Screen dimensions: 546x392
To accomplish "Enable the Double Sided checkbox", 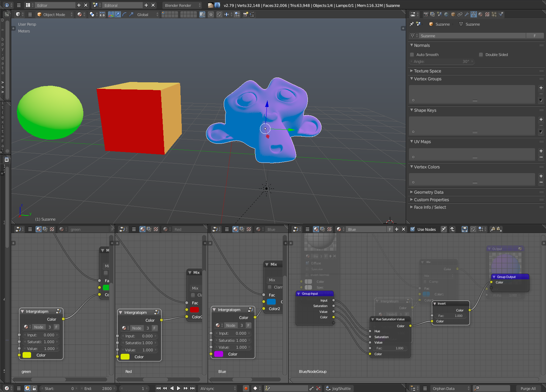I will coord(481,55).
